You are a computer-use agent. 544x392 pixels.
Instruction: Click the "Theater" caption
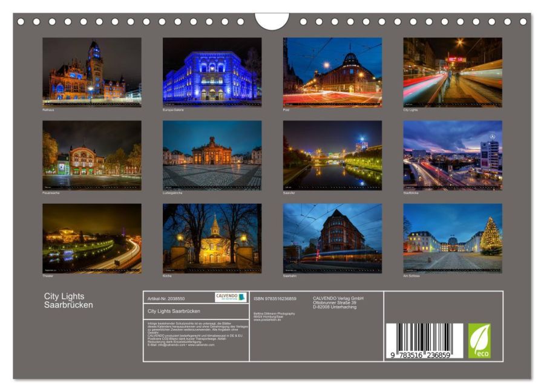[48, 276]
